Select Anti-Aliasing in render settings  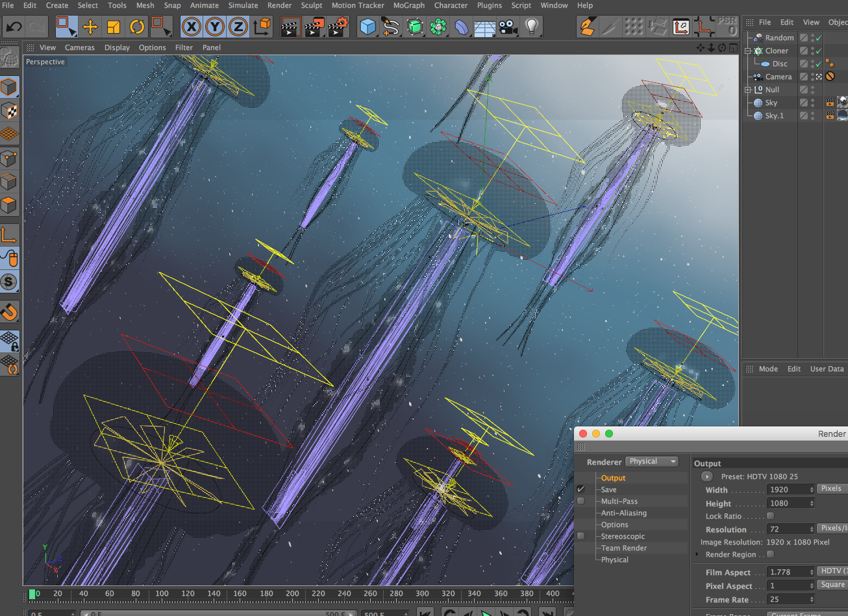(623, 513)
